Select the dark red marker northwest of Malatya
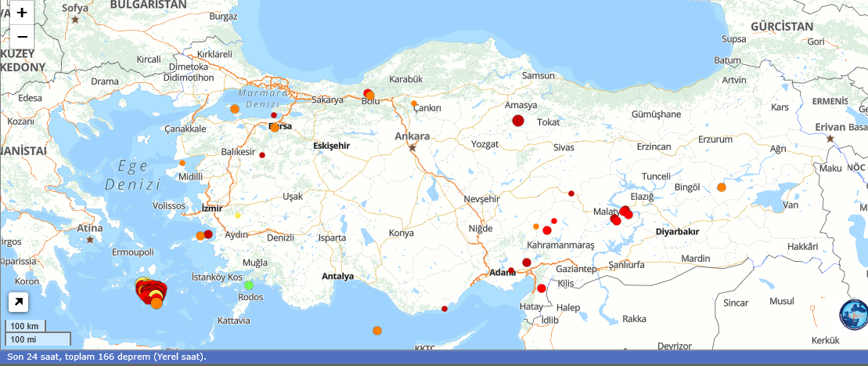868x366 pixels. [x=571, y=194]
